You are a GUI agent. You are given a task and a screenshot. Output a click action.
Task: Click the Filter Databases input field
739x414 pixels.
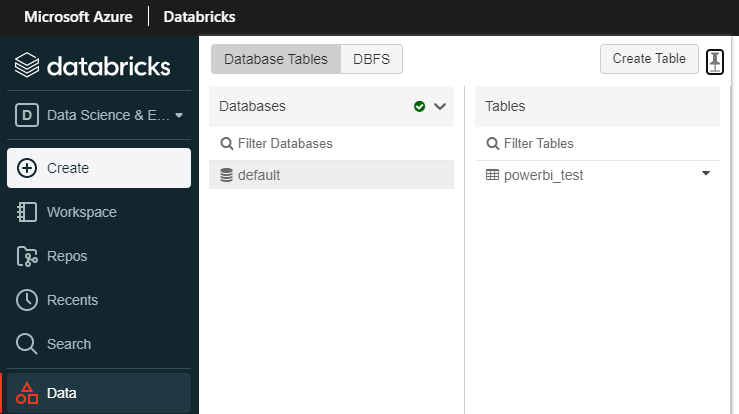(x=331, y=143)
